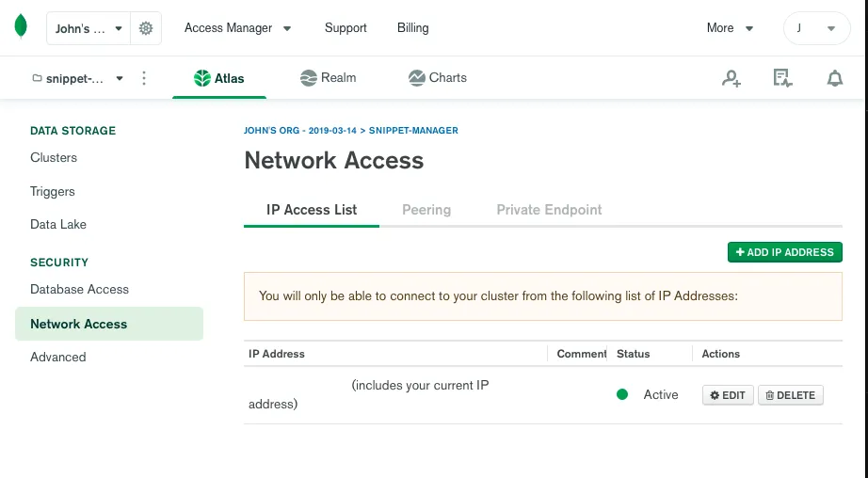Open the notifications bell
868x478 pixels.
click(x=835, y=79)
